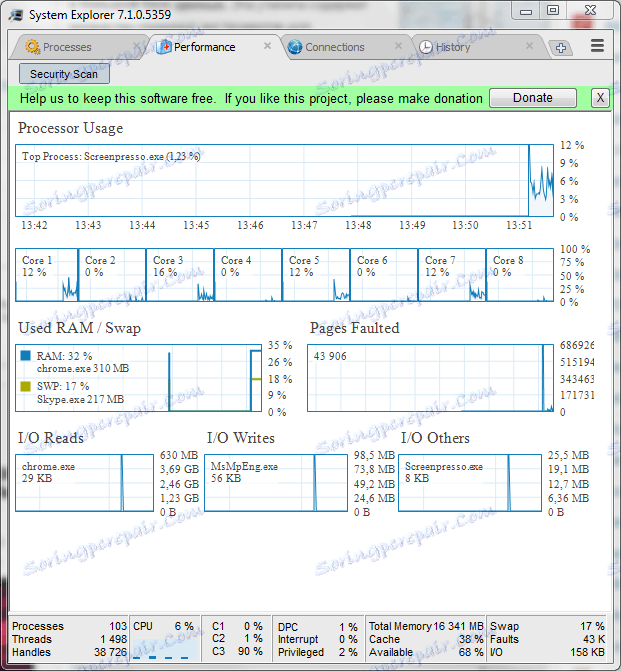Close the Processes tab

[136, 46]
